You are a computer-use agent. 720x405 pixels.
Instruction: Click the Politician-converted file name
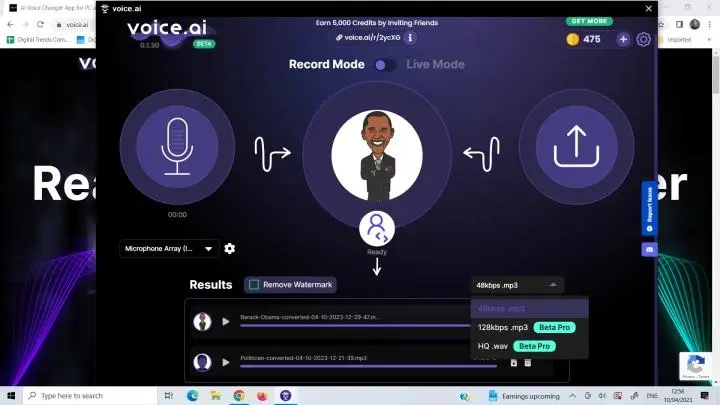click(x=304, y=358)
